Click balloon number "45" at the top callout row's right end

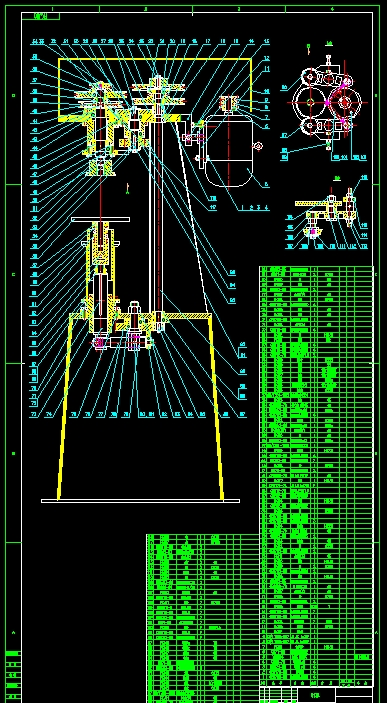[x=266, y=41]
